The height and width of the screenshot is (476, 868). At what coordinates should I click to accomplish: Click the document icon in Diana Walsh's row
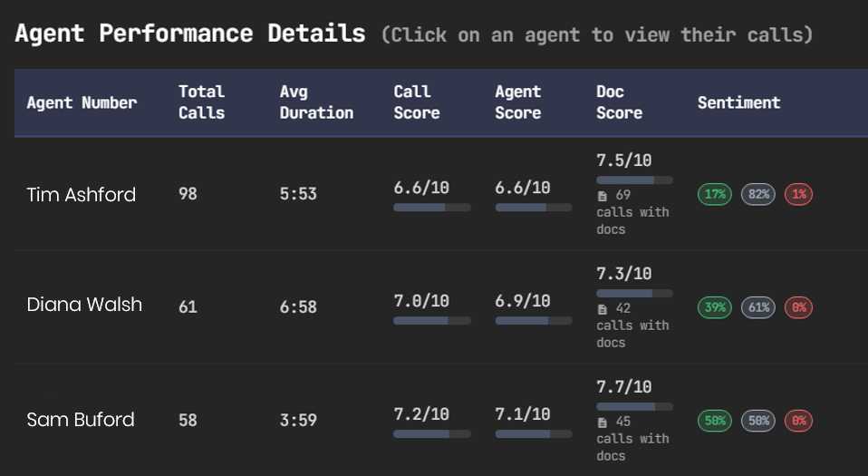pos(603,308)
